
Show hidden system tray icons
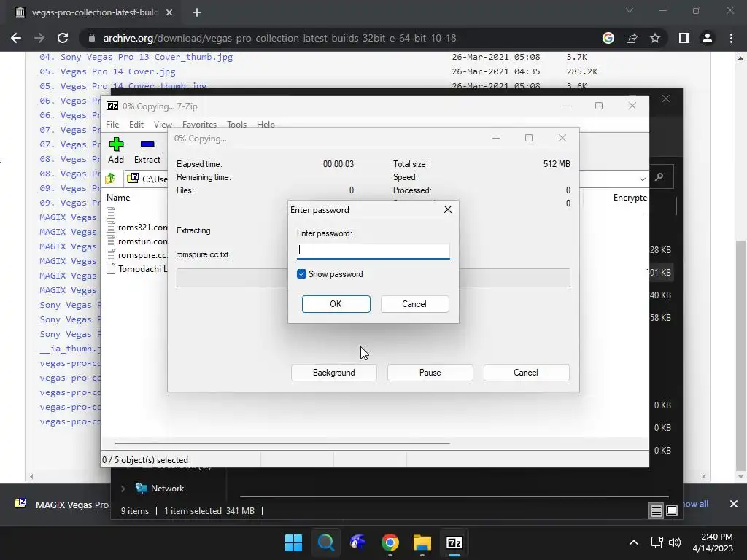[x=634, y=542]
